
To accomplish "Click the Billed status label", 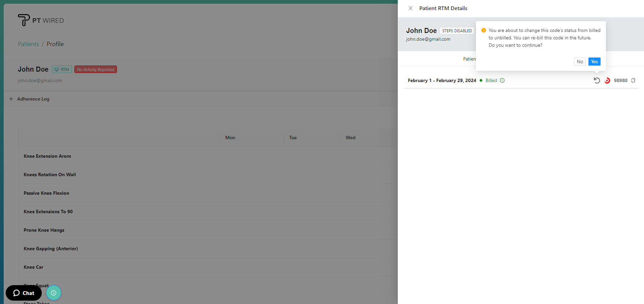I will (x=491, y=80).
